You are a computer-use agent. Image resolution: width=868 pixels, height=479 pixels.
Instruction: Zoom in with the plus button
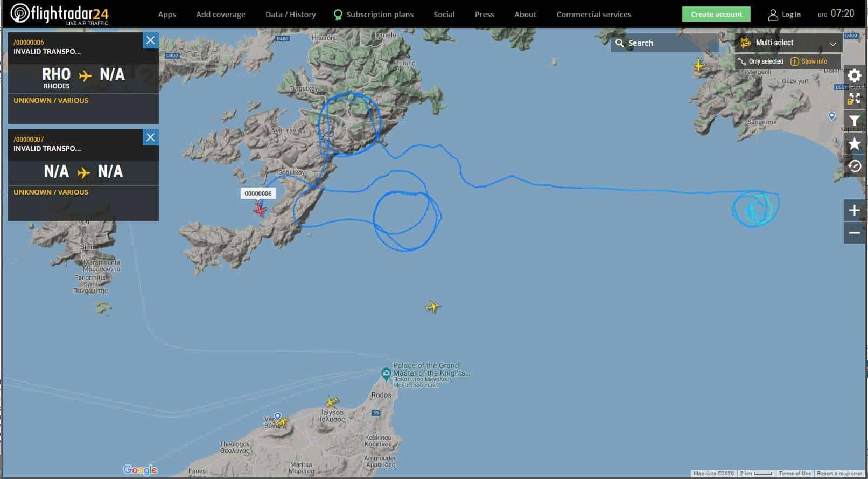pos(855,210)
